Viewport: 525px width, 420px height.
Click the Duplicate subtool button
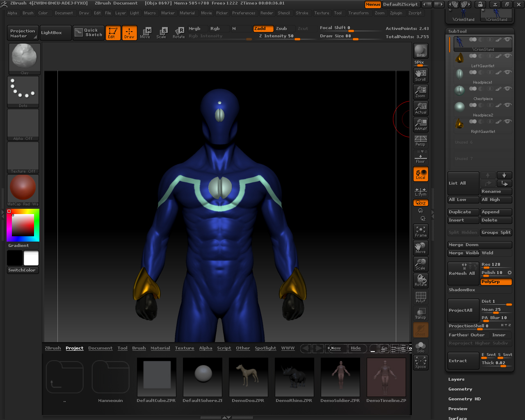463,212
